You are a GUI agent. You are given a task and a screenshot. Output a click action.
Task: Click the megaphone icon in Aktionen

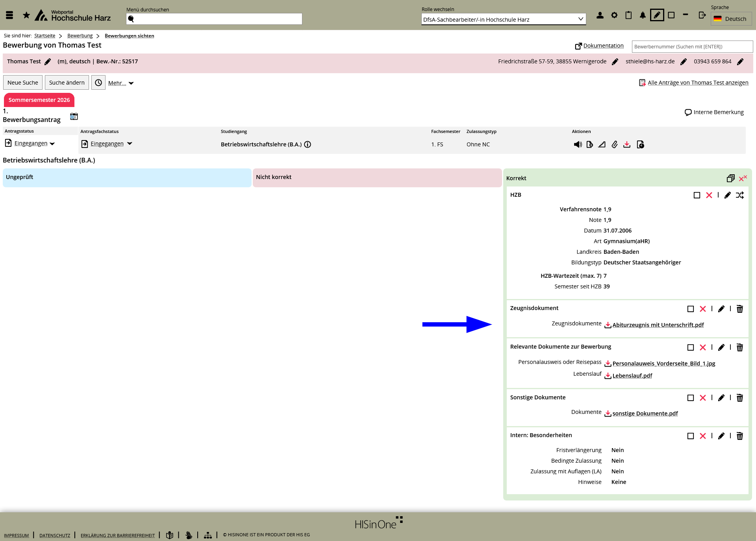[x=578, y=144]
